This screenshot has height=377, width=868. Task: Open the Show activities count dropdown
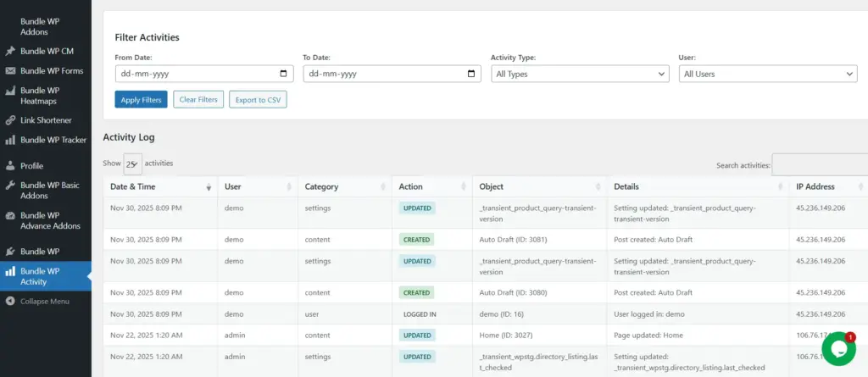132,164
